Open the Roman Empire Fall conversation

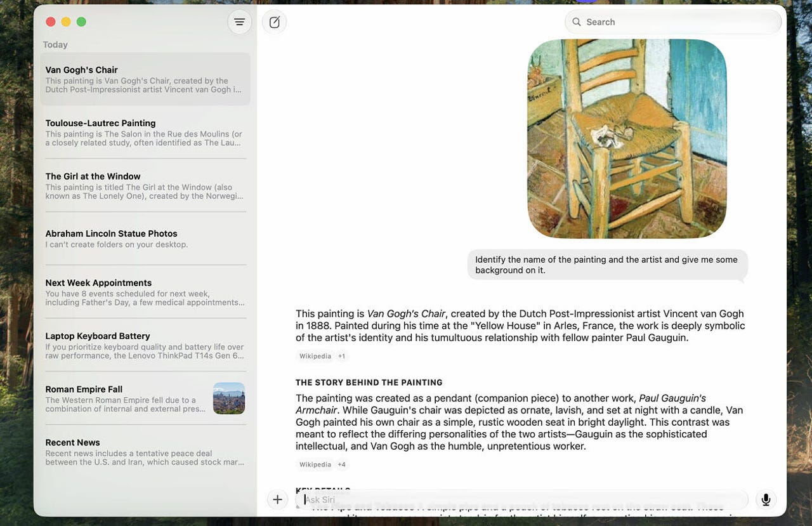pos(145,398)
